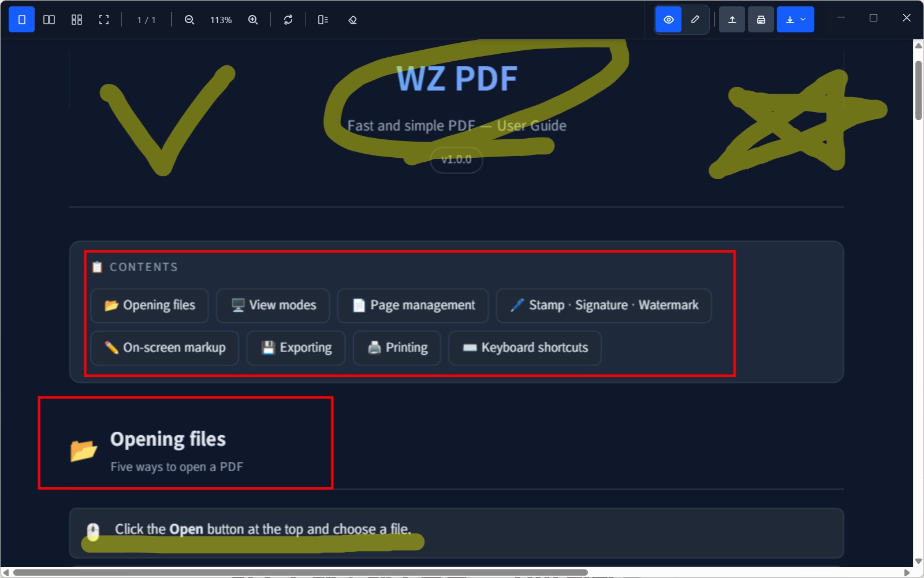Jump to On-screen markup section
Screen dimensions: 924x578
[165, 347]
